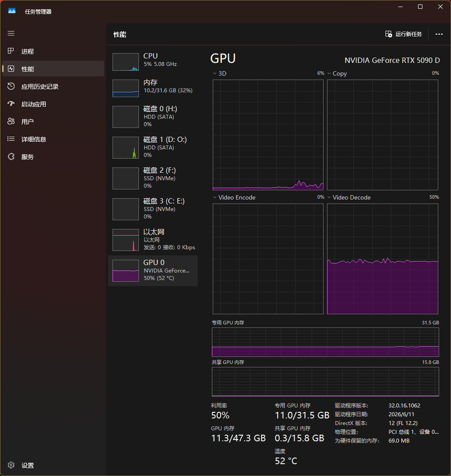Click the 专用 GPU 内存 graph
This screenshot has width=451, height=476.
325,342
